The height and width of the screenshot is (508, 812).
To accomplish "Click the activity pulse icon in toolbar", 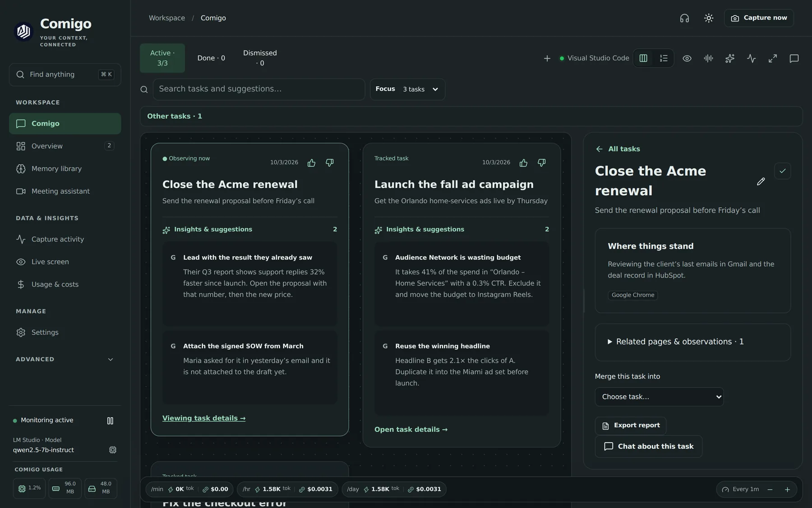I will pyautogui.click(x=751, y=58).
